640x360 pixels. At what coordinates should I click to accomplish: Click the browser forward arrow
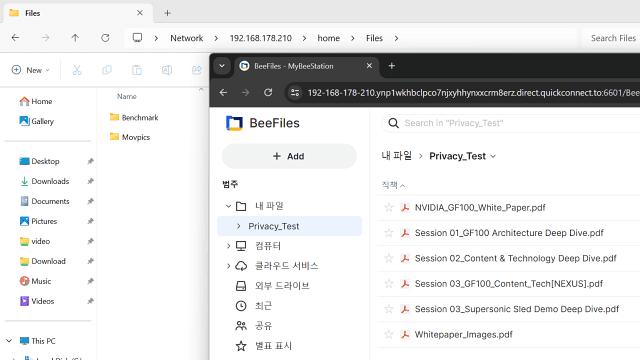tap(245, 93)
